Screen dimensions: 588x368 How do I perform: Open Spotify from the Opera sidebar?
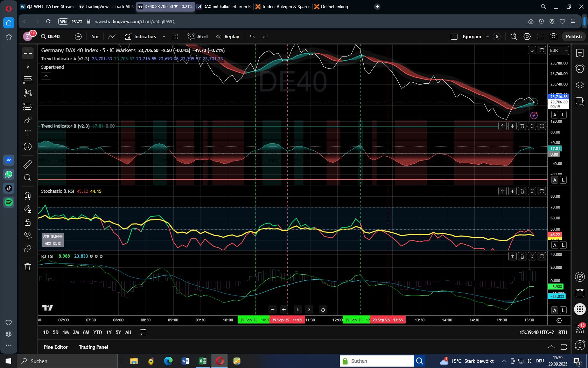[x=9, y=202]
